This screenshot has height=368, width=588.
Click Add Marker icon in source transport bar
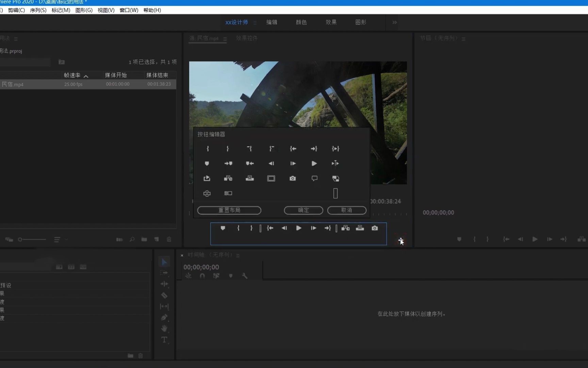point(223,228)
